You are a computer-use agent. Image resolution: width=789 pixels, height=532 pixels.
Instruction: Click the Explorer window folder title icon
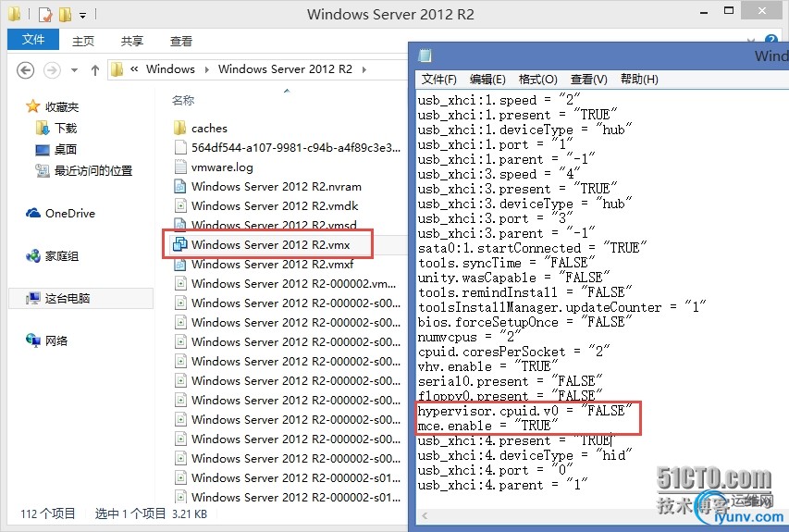click(15, 14)
